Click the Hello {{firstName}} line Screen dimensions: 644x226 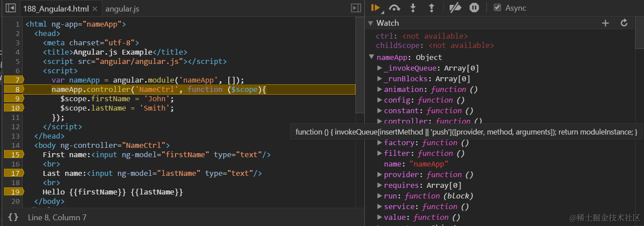point(113,192)
